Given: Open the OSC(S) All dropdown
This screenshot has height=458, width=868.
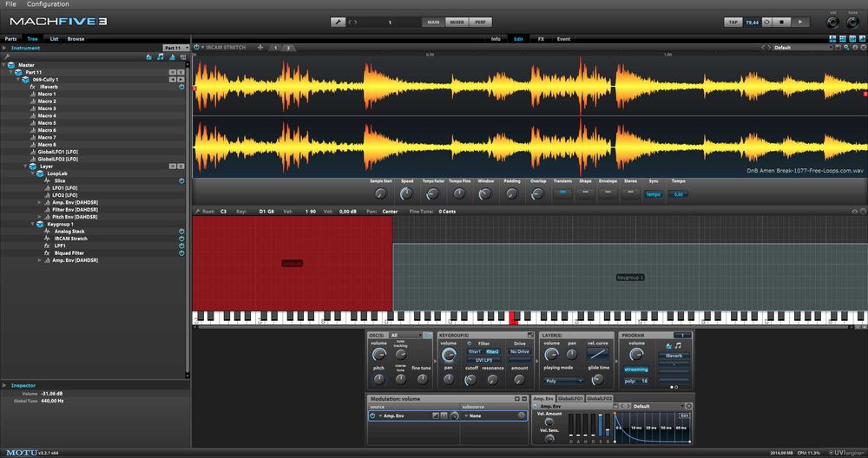Looking at the screenshot, I should click(405, 335).
